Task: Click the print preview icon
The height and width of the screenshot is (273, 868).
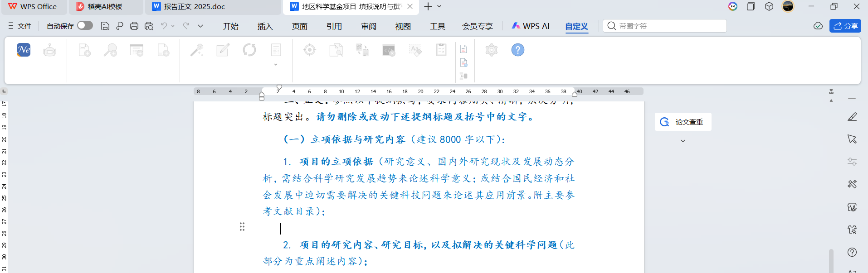Action: [x=149, y=26]
